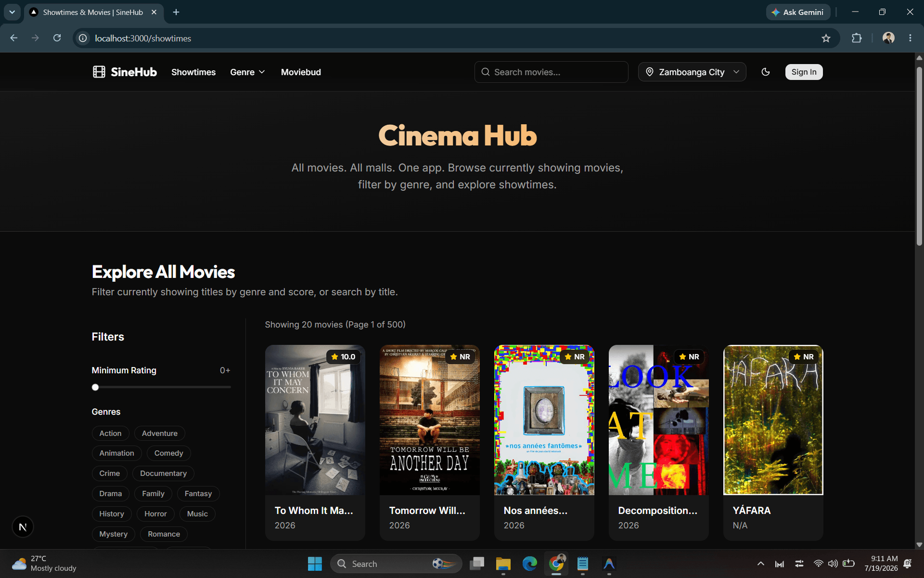
Task: Switch to the Showtimes & Movies browser tab
Action: [x=93, y=12]
